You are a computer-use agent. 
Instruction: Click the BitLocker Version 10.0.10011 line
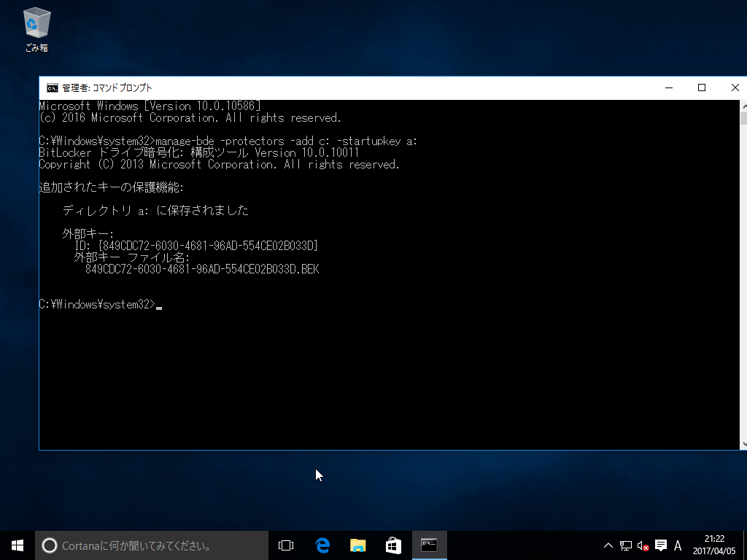pos(198,153)
